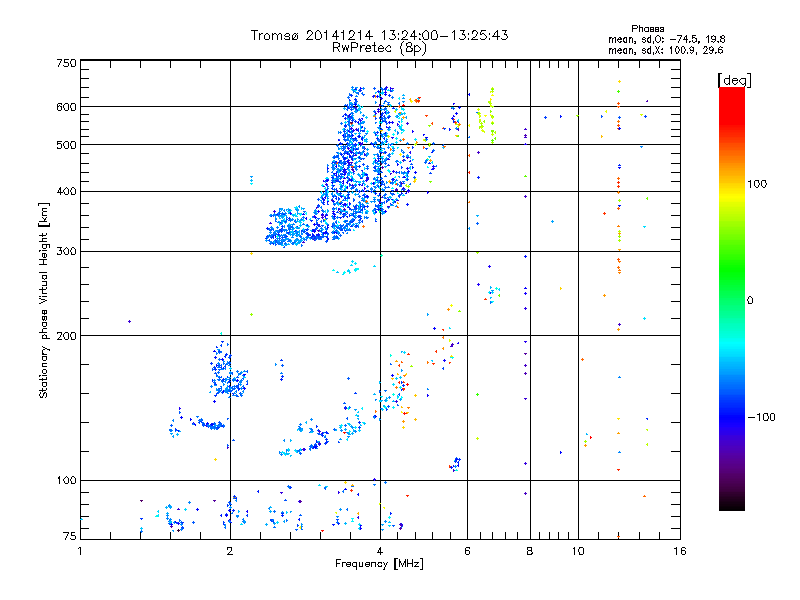Click the RwPretec (8p) subtitle
Viewport: 800px width, 600px height.
tap(379, 48)
